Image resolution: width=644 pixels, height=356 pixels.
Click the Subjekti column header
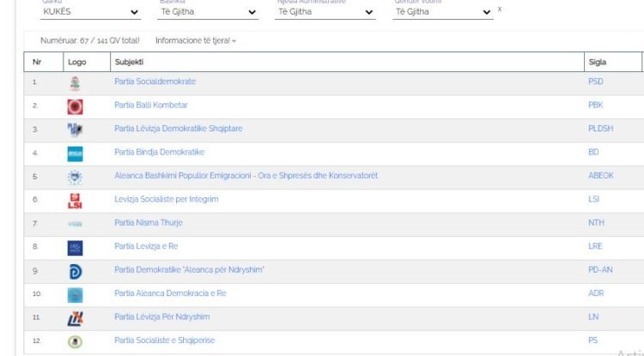coord(129,62)
